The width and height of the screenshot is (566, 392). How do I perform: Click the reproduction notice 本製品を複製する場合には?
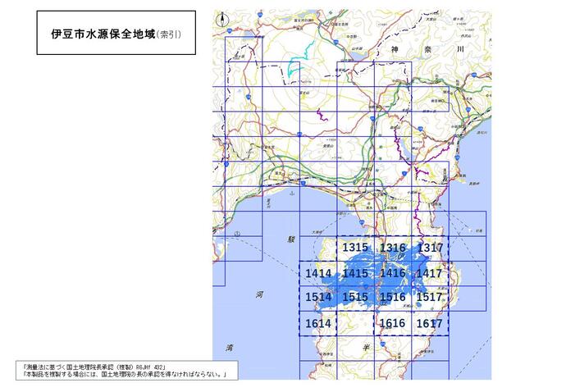125,374
